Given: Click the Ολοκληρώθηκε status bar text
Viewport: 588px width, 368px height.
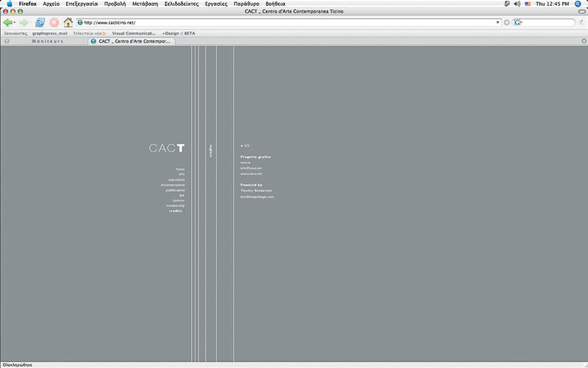Looking at the screenshot, I should [x=17, y=365].
